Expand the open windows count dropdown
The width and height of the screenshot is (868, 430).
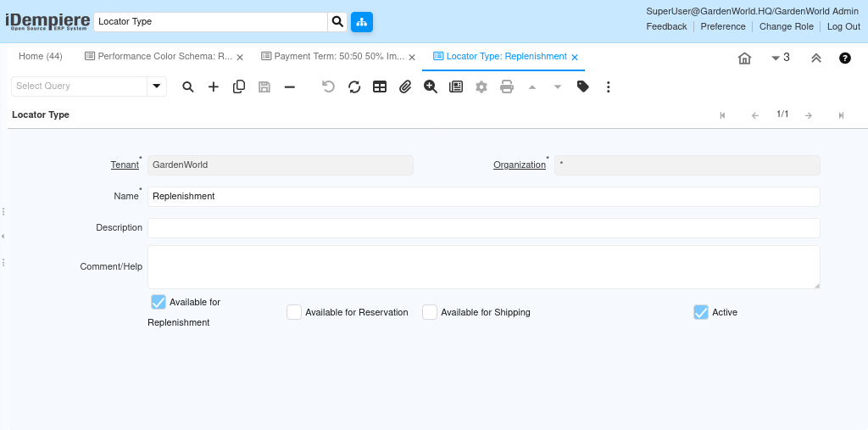coord(780,58)
